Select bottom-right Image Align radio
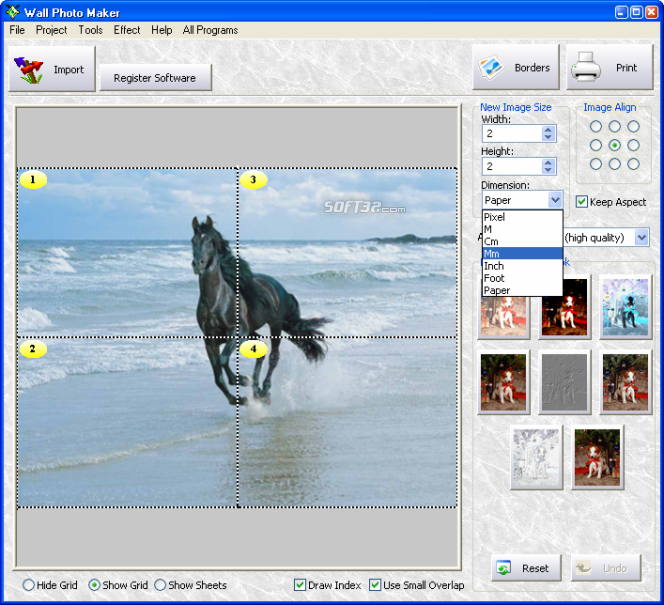This screenshot has width=664, height=605. pos(634,164)
